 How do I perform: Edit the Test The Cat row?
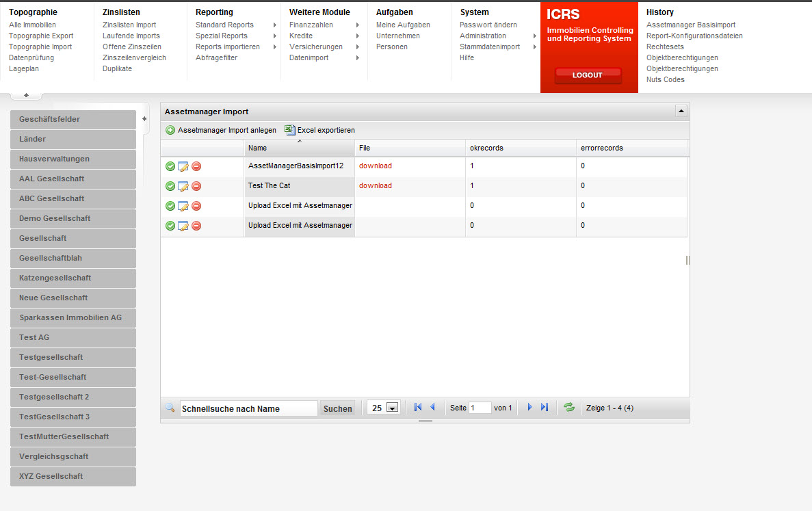[183, 186]
